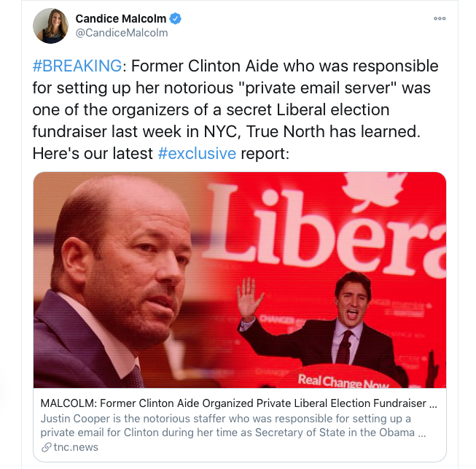
Task: Open Candice Malcolm's profile avatar photo
Action: 51,26
